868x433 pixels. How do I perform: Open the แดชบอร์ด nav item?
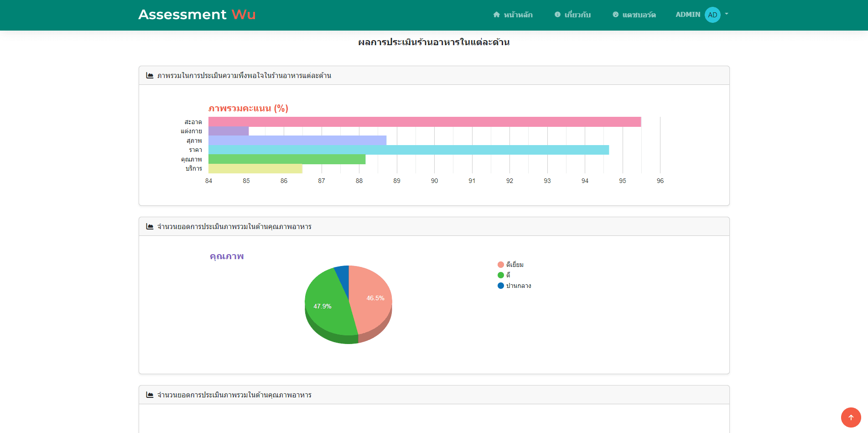click(x=639, y=15)
